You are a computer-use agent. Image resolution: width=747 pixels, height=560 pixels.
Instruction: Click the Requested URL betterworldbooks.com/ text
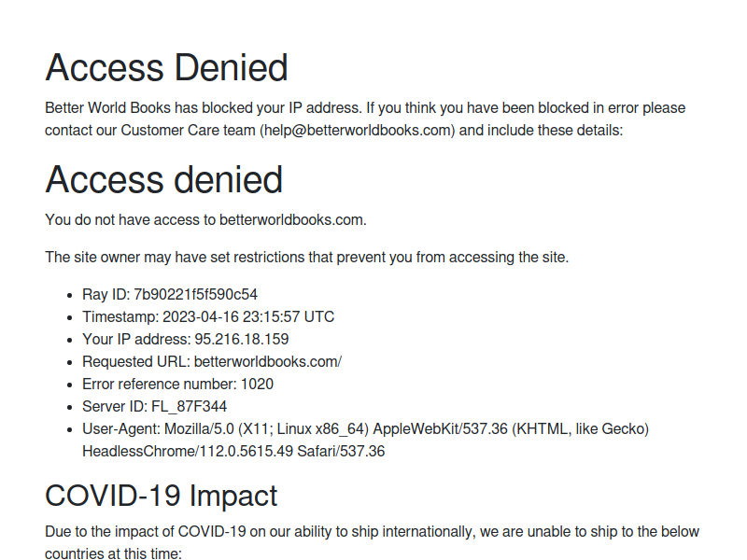(x=268, y=361)
